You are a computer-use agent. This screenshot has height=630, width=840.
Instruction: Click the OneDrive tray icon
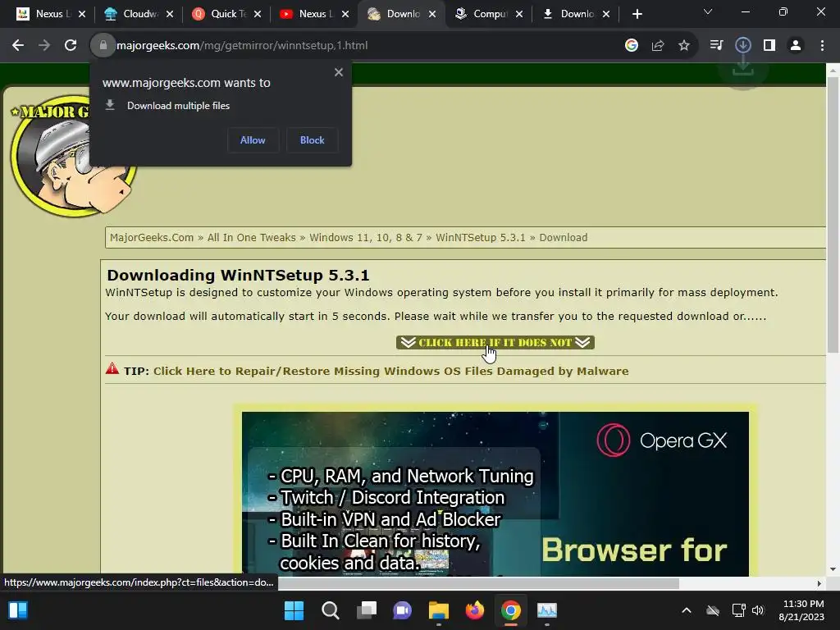pos(713,610)
